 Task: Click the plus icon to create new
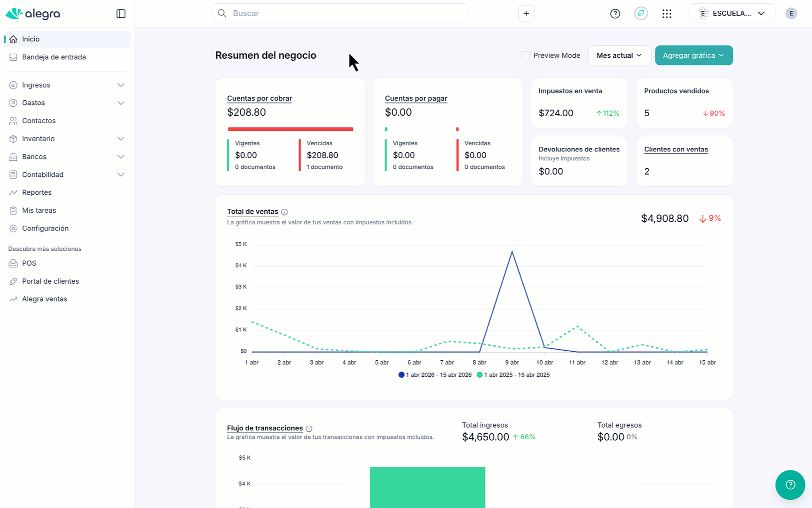526,14
